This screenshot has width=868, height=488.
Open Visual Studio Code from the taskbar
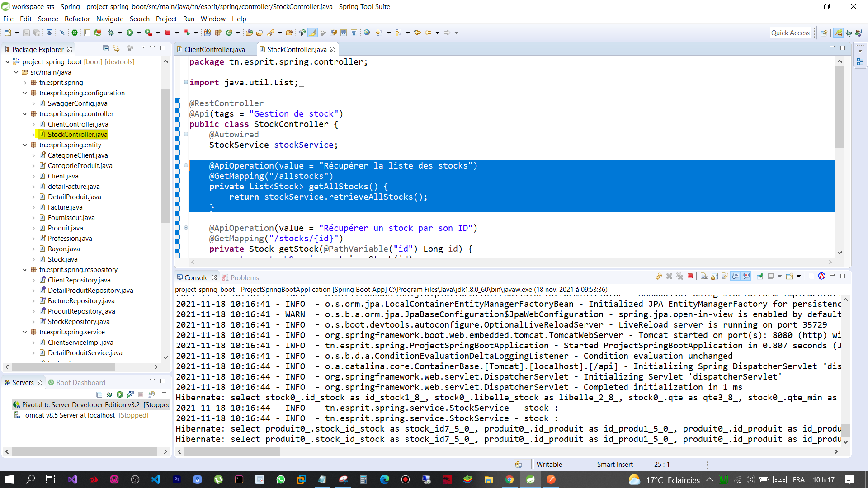pyautogui.click(x=156, y=479)
